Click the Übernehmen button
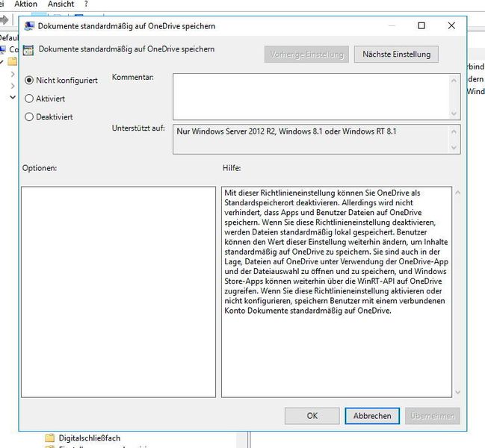This screenshot has height=448, width=485. coord(433,416)
